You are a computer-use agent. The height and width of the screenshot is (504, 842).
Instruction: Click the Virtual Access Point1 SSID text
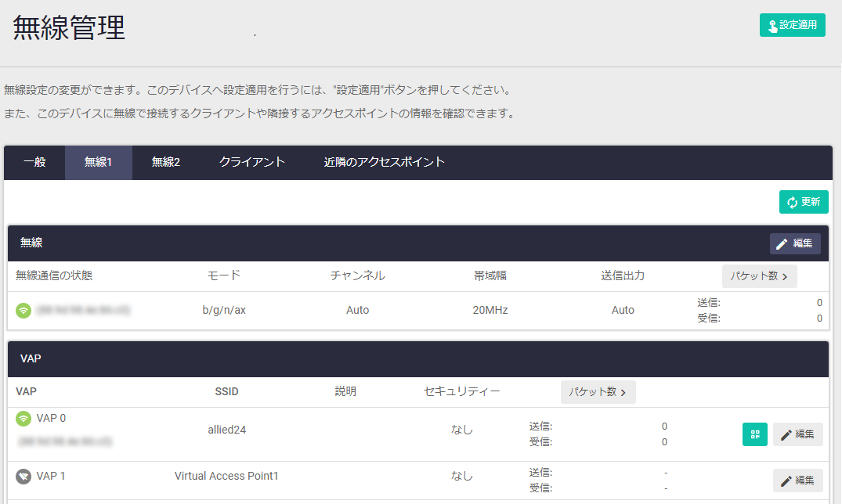[226, 476]
